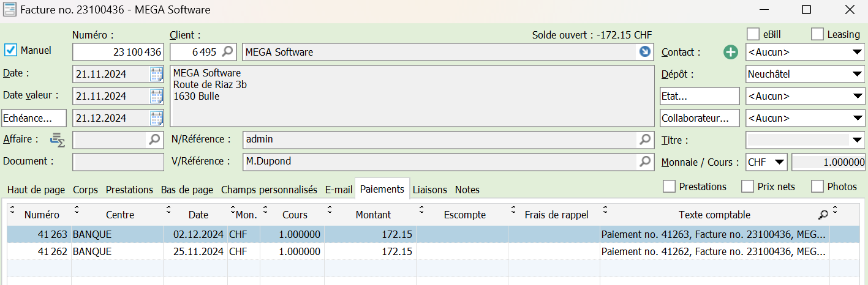Click the address box for MEGA Software
868x285 pixels.
tap(412, 96)
